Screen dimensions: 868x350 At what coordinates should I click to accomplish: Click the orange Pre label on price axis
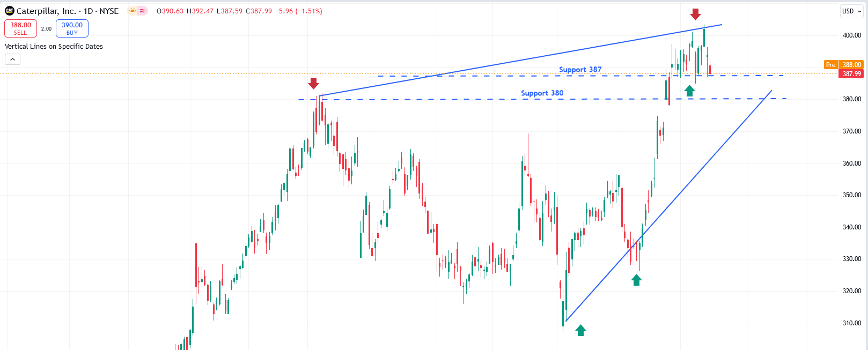[830, 65]
